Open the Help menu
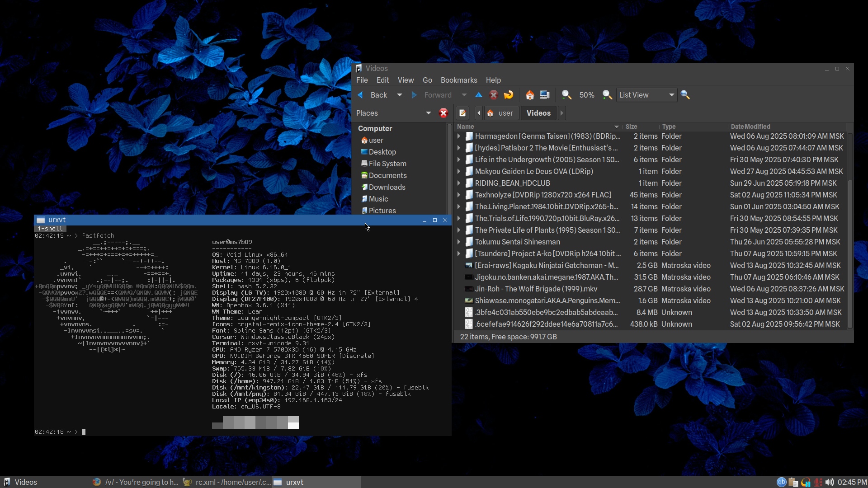Viewport: 868px width, 488px height. pos(493,80)
